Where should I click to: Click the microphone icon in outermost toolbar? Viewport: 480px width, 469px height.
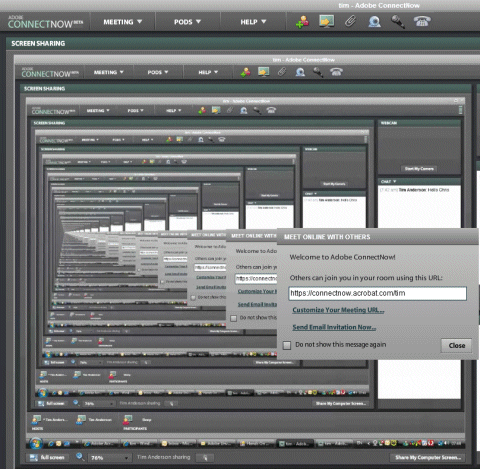[398, 22]
